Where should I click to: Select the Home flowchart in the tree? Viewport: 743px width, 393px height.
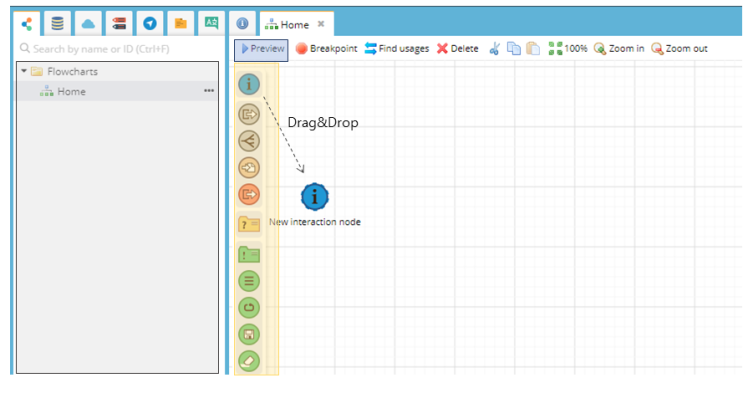118,91
